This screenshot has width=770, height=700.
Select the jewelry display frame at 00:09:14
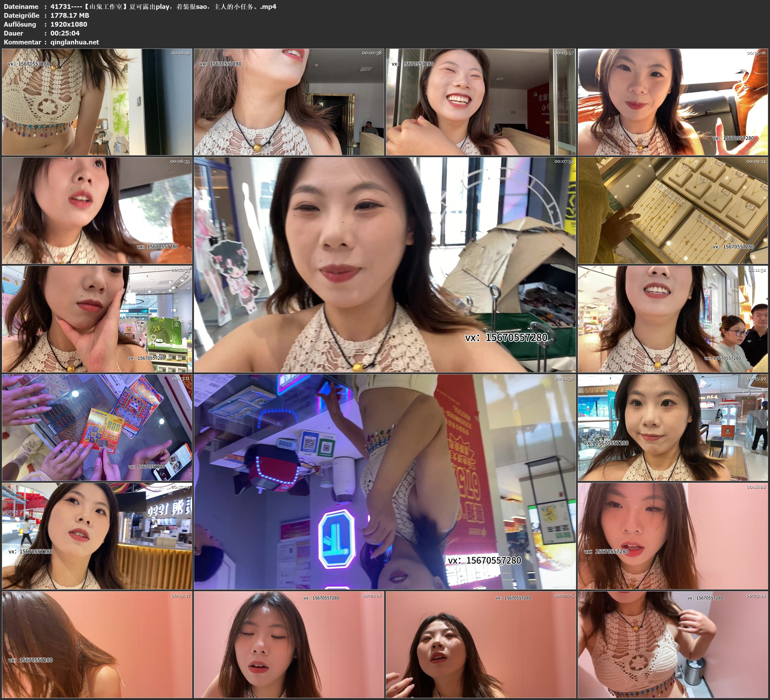pyautogui.click(x=673, y=210)
